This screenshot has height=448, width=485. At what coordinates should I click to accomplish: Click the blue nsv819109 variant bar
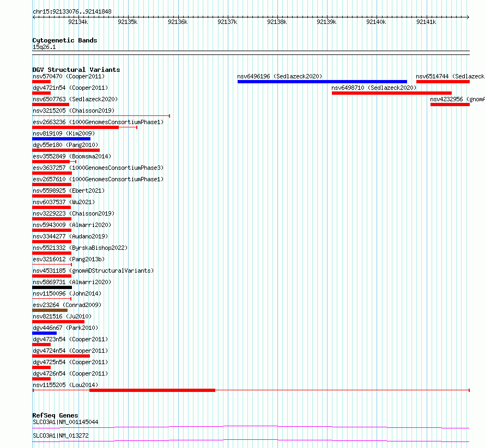point(61,139)
